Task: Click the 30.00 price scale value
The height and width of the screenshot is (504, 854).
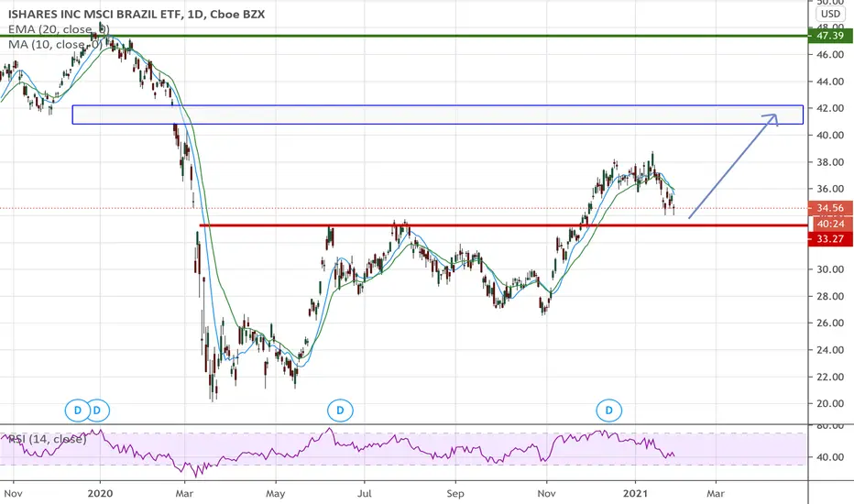Action: click(830, 269)
